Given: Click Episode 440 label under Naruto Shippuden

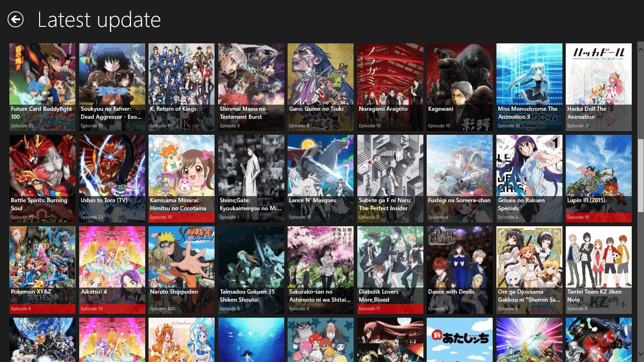Looking at the screenshot, I should (163, 309).
